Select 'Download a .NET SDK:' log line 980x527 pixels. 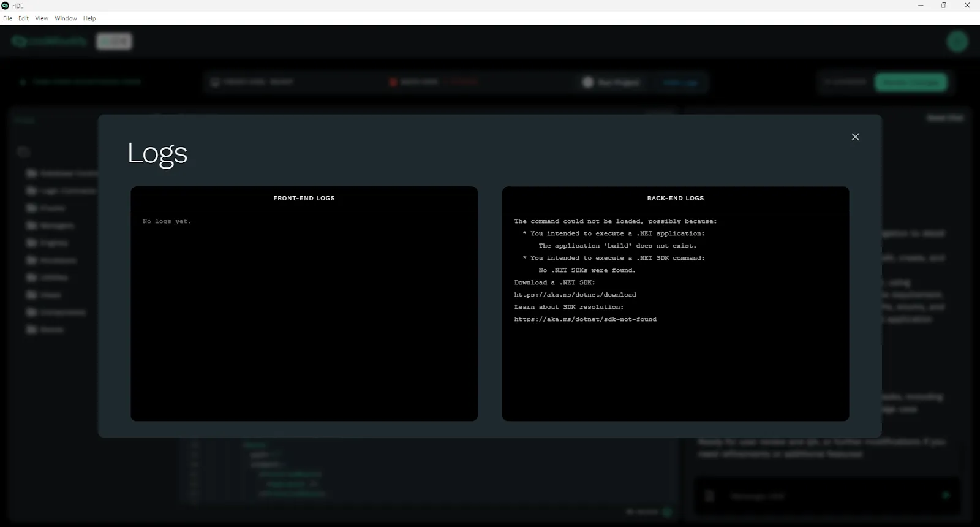554,282
